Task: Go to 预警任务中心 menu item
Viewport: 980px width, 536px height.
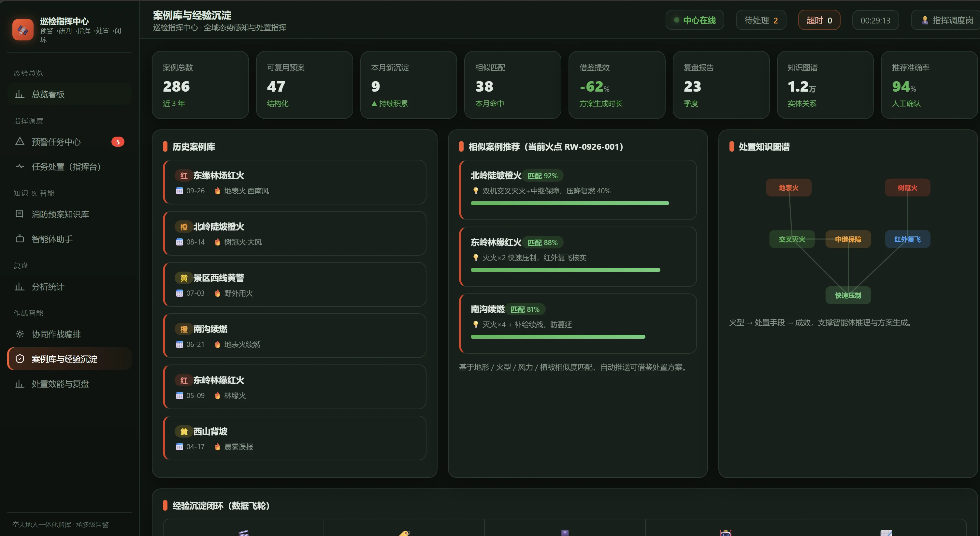Action: (69, 141)
